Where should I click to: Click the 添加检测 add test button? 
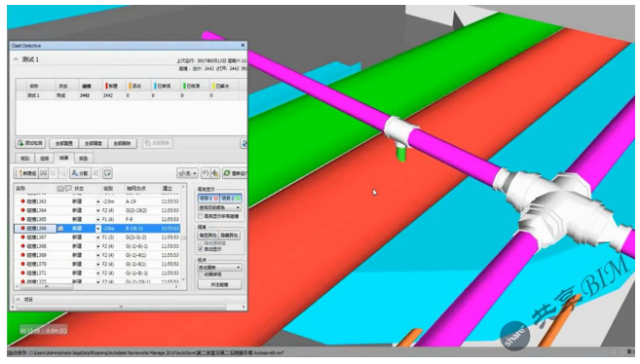click(30, 143)
